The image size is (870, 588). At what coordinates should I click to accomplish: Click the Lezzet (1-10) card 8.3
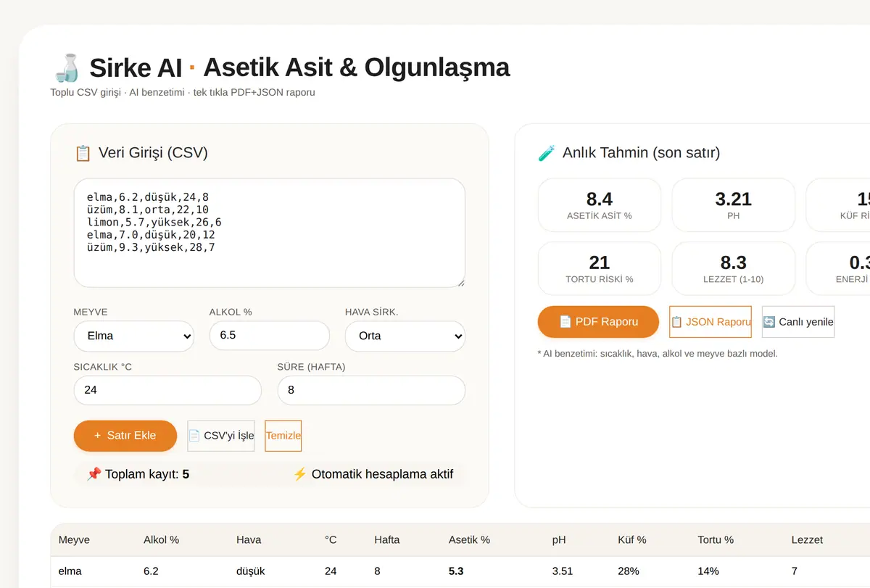(734, 268)
